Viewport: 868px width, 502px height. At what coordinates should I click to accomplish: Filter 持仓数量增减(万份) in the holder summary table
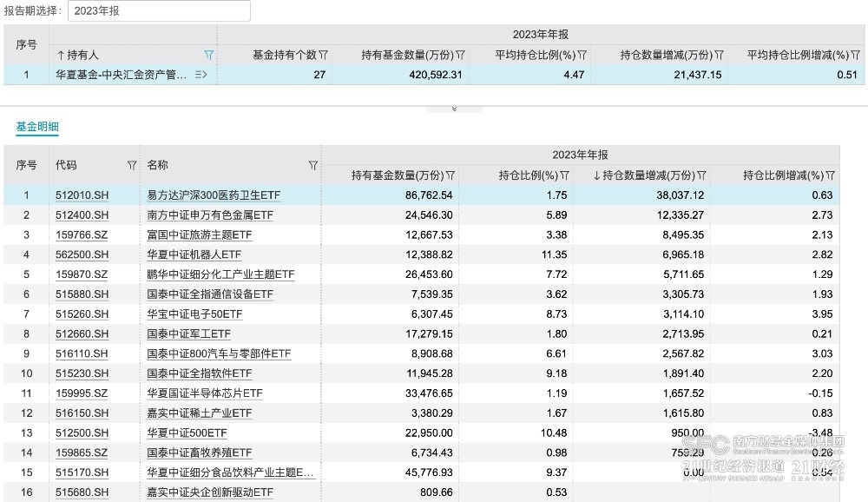[x=719, y=55]
